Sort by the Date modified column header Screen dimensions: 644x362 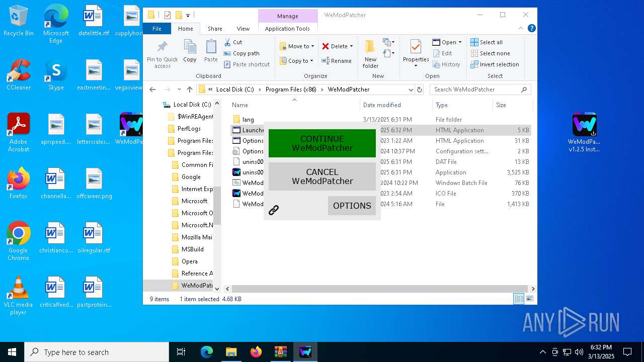tap(382, 105)
